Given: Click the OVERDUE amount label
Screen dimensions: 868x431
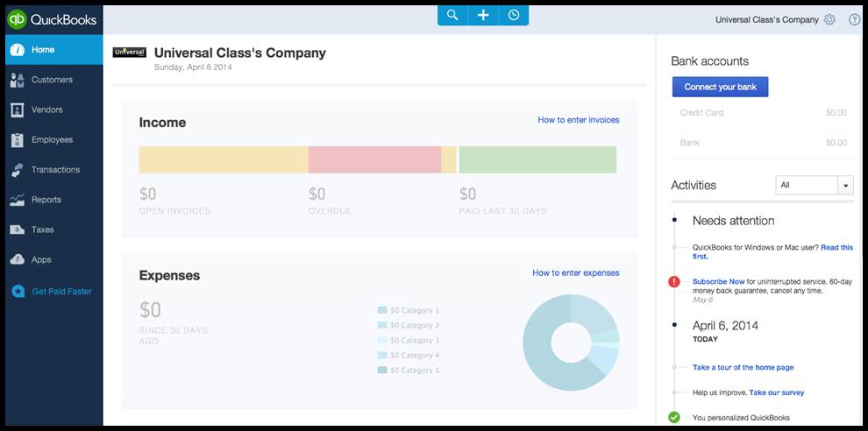Looking at the screenshot, I should [330, 211].
